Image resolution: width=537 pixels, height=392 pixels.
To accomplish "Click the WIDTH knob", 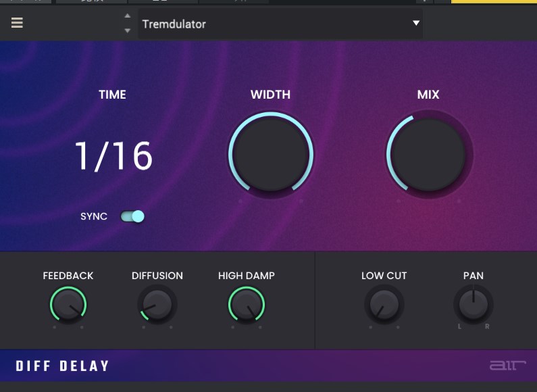I will [x=271, y=153].
